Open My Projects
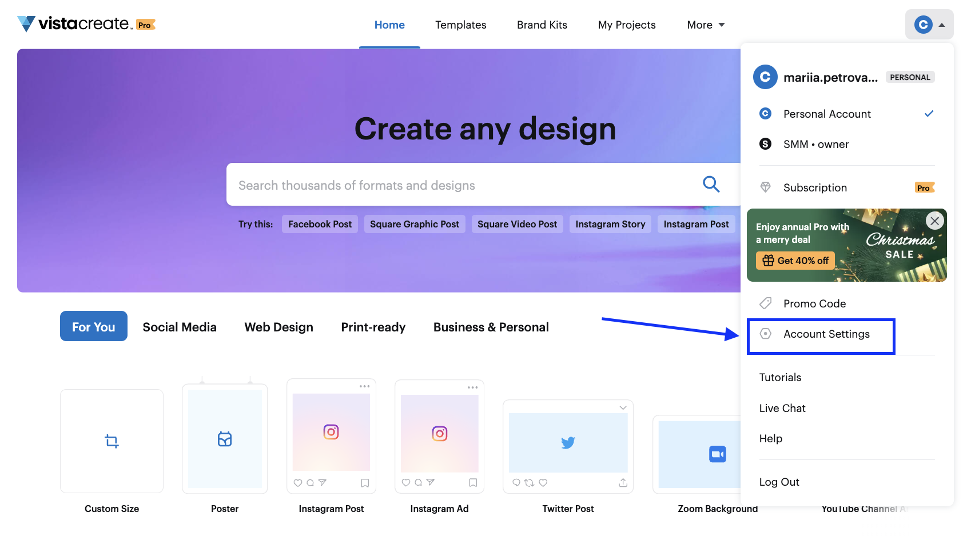Screen dimensions: 971x560 (627, 25)
